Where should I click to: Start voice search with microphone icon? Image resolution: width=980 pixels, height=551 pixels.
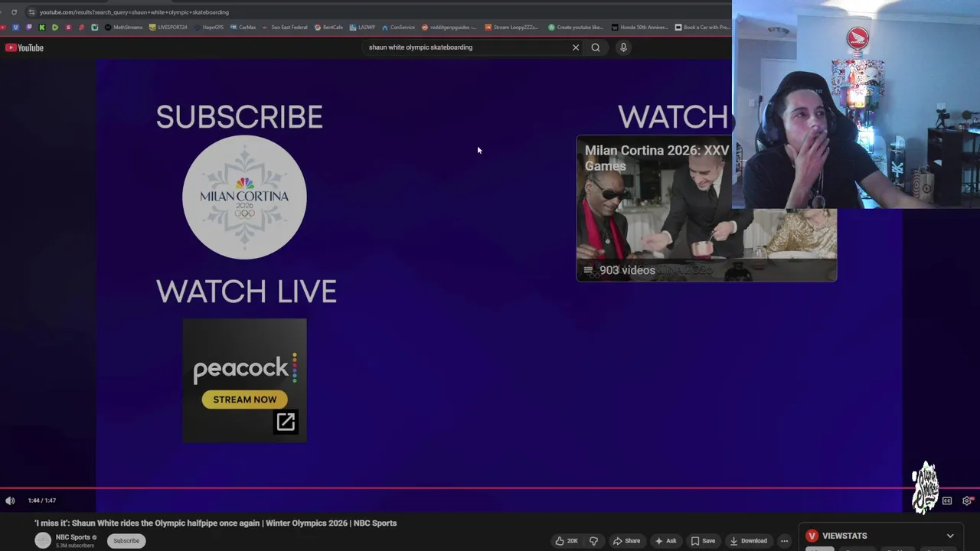pos(623,47)
